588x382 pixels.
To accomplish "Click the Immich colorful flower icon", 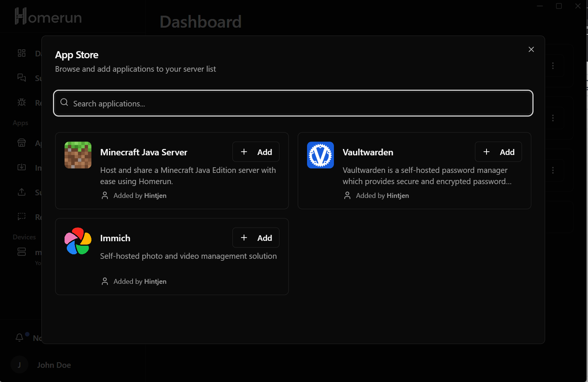I will click(78, 241).
